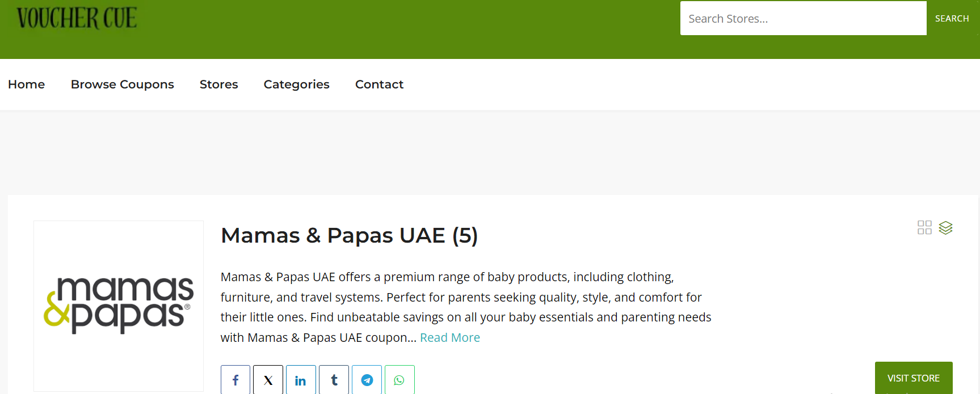Screen dimensions: 980x394
Task: Switch coupons to stacked list view
Action: pyautogui.click(x=946, y=228)
